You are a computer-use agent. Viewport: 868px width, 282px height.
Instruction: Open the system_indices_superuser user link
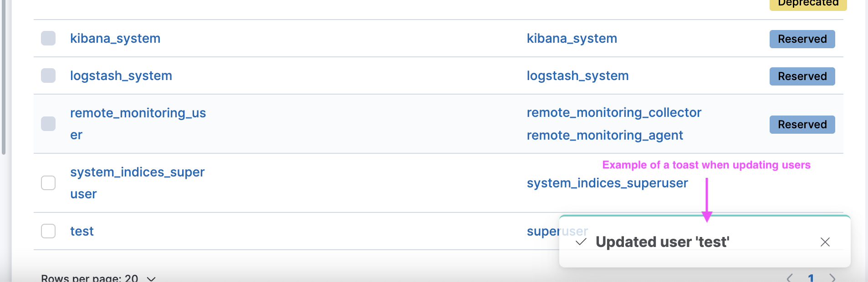[138, 183]
